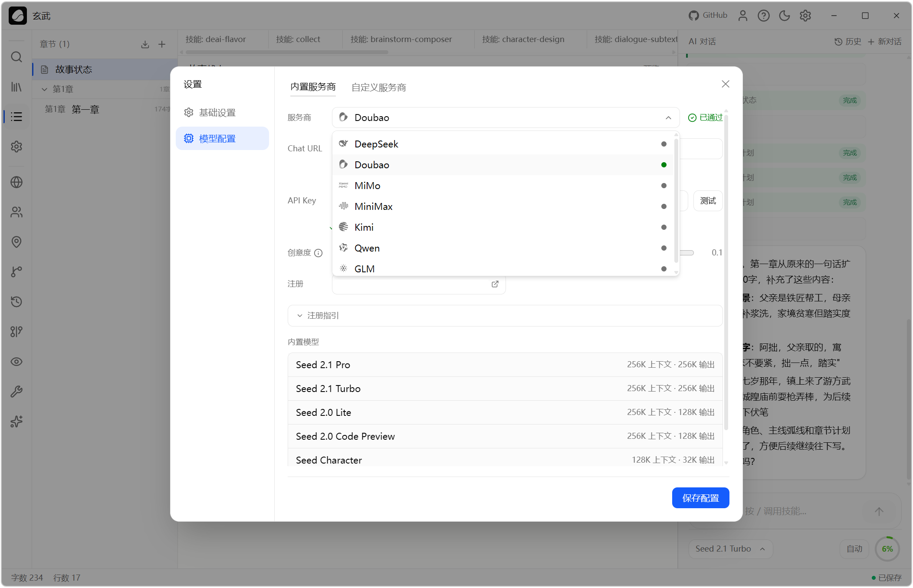The width and height of the screenshot is (913, 588).
Task: Select the chapter list icon in the sidebar
Action: pos(16,117)
